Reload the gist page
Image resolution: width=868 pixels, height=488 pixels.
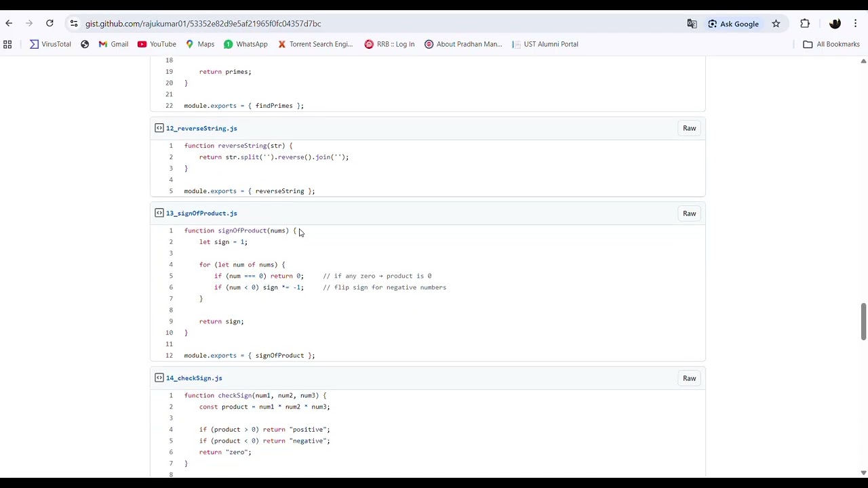coord(50,24)
